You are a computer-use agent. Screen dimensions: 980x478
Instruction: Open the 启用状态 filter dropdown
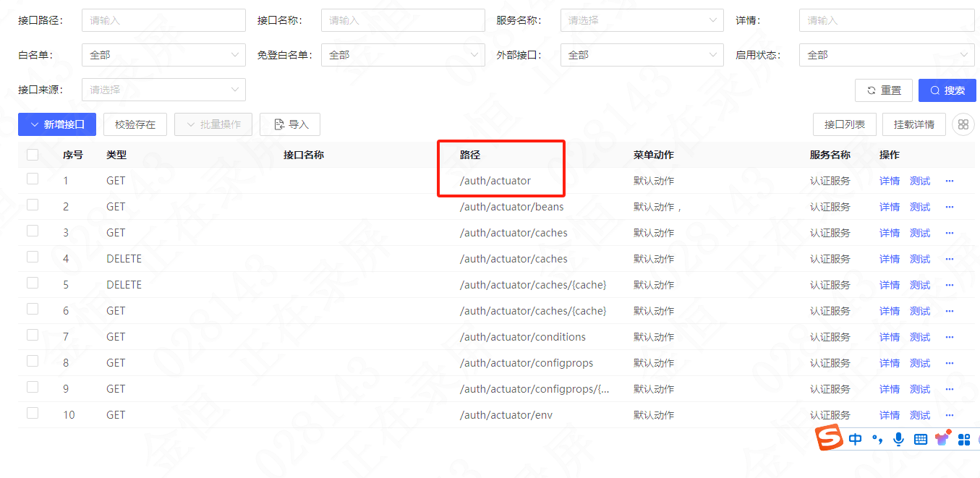(887, 55)
